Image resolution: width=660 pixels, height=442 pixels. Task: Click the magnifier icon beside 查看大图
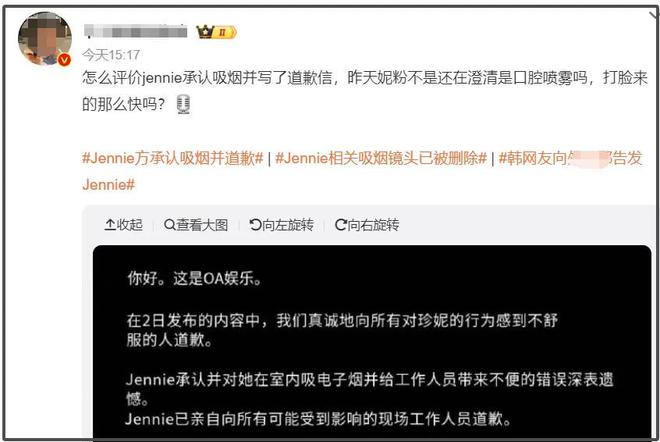pos(170,225)
